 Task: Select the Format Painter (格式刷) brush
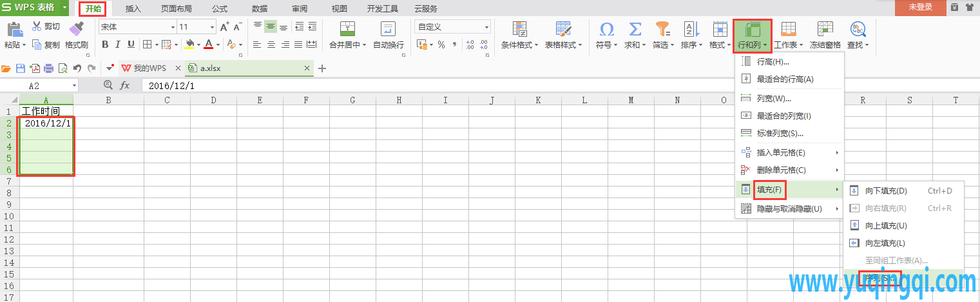(x=77, y=29)
